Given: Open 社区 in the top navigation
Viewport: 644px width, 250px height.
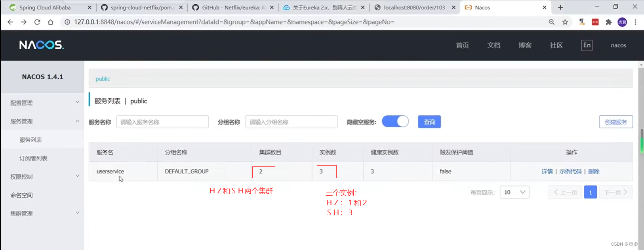Looking at the screenshot, I should 556,45.
